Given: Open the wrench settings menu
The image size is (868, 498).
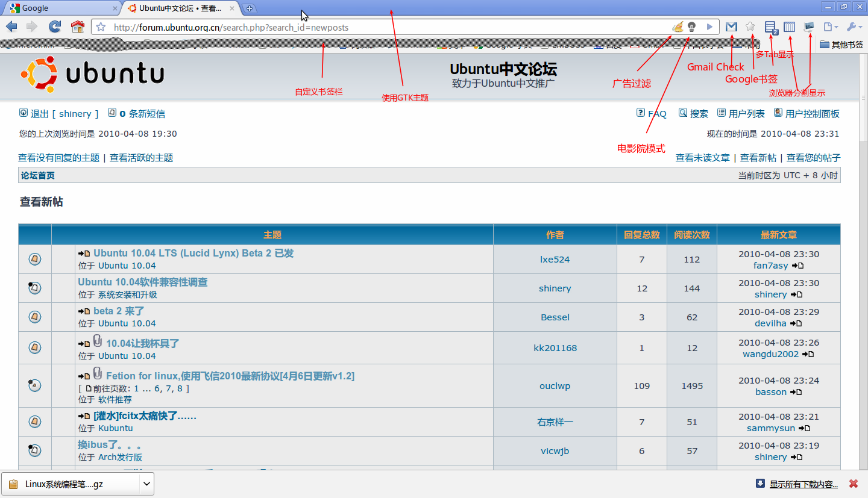Looking at the screenshot, I should (x=855, y=26).
